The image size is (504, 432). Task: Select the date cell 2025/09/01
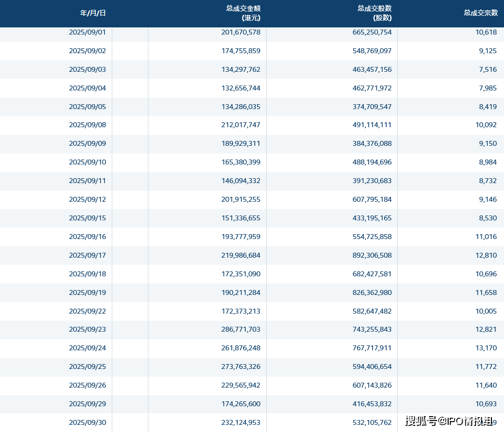87,32
